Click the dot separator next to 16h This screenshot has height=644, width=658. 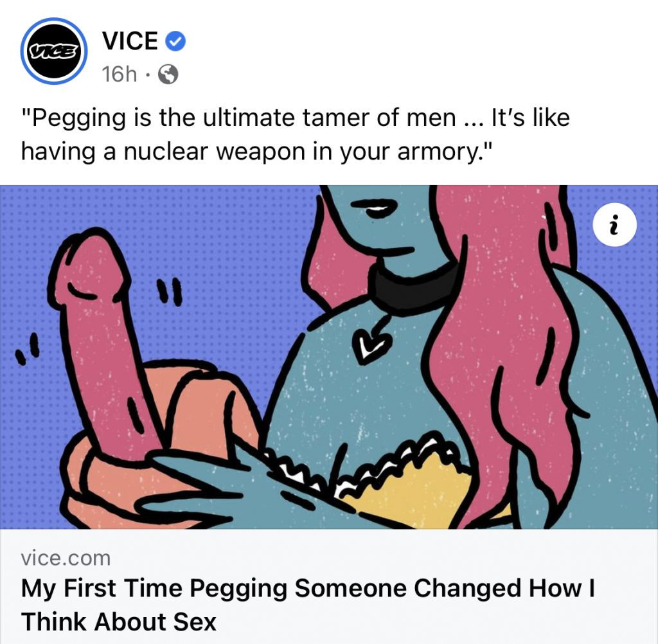147,76
